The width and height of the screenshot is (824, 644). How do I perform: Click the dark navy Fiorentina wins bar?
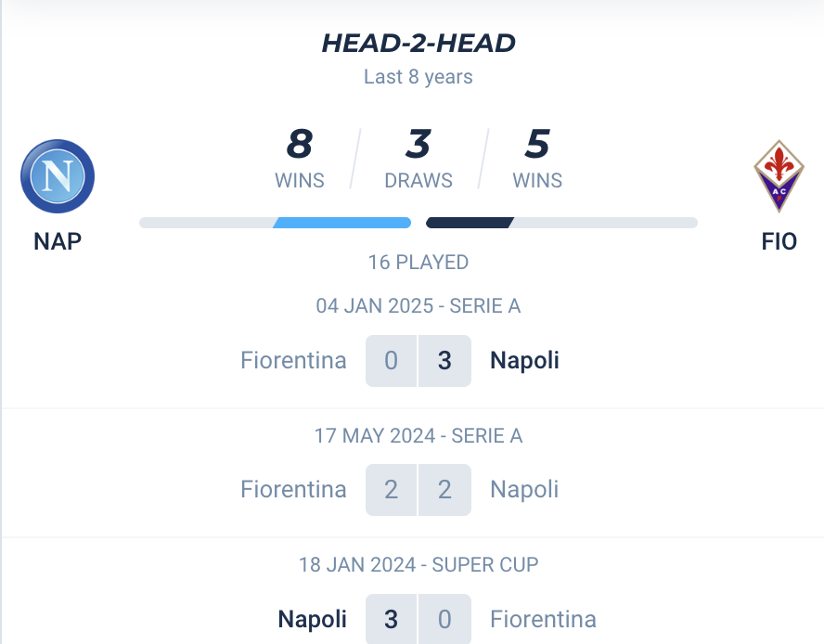[470, 223]
